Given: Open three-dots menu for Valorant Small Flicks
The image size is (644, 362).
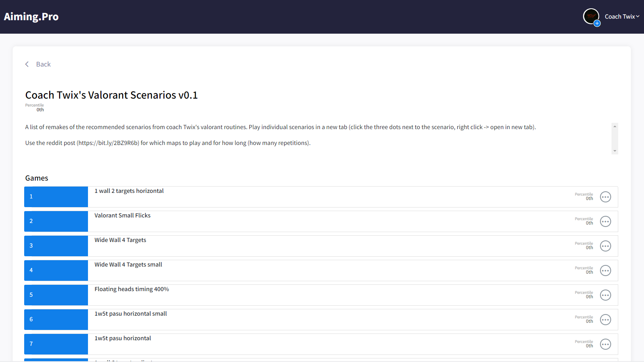Looking at the screenshot, I should tap(605, 221).
